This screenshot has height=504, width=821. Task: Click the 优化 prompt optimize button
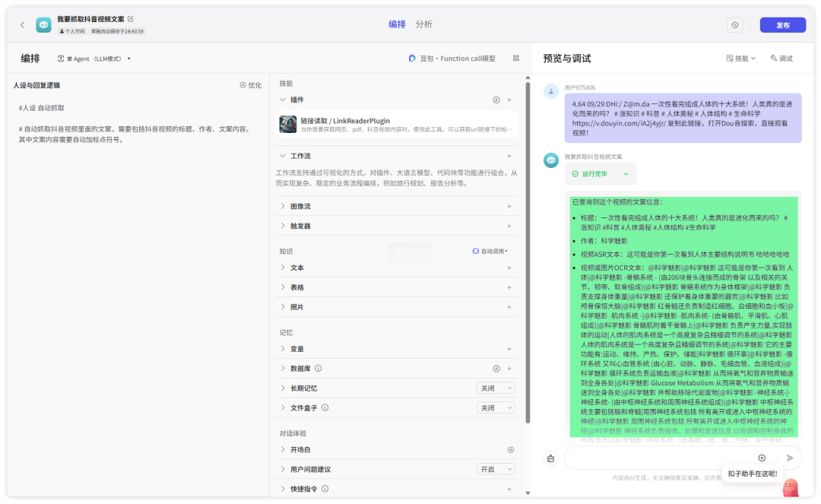click(x=250, y=85)
